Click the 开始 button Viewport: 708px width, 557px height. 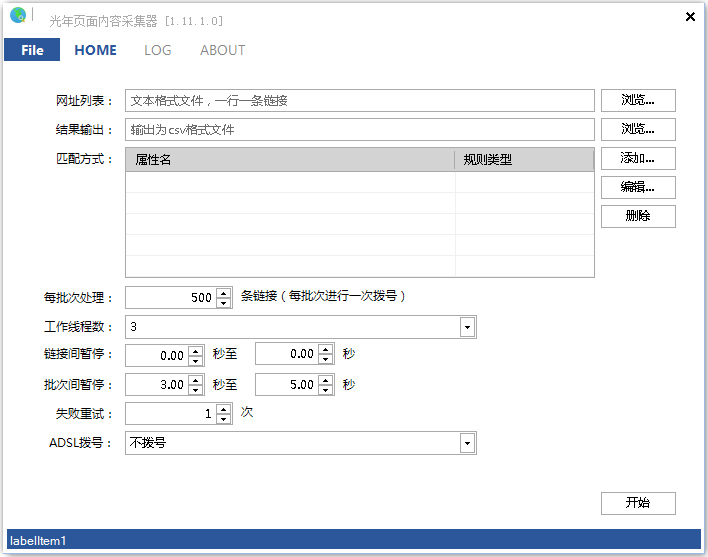point(638,503)
